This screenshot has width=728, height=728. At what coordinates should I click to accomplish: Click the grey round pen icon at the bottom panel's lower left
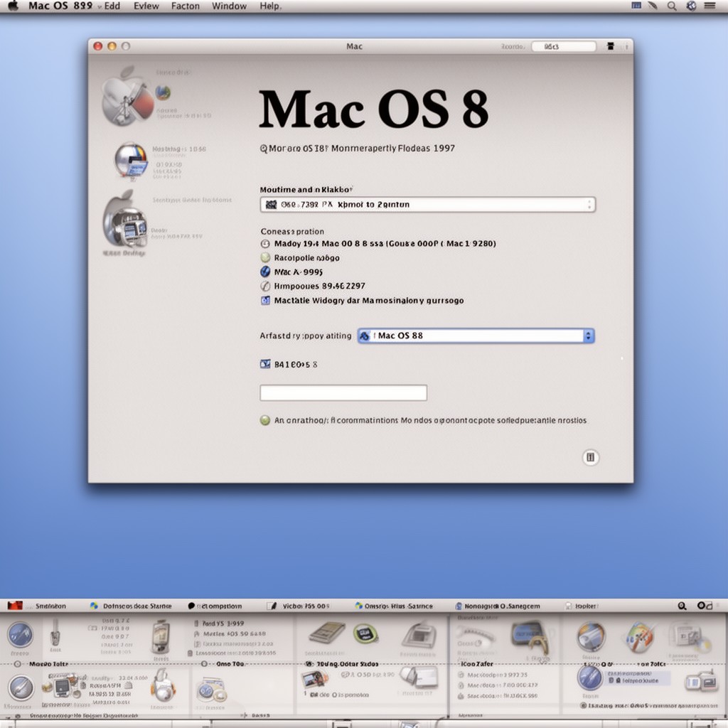pyautogui.click(x=21, y=688)
